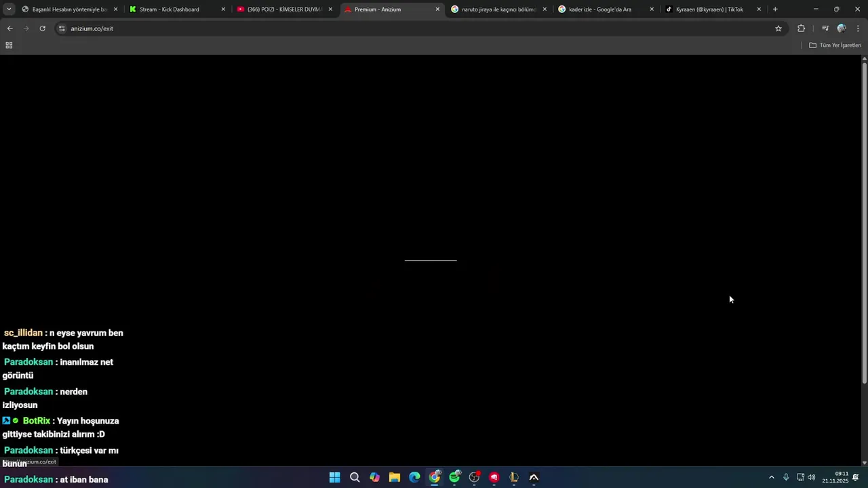Open OBS Studio from the taskbar
This screenshot has width=868, height=488.
[474, 477]
